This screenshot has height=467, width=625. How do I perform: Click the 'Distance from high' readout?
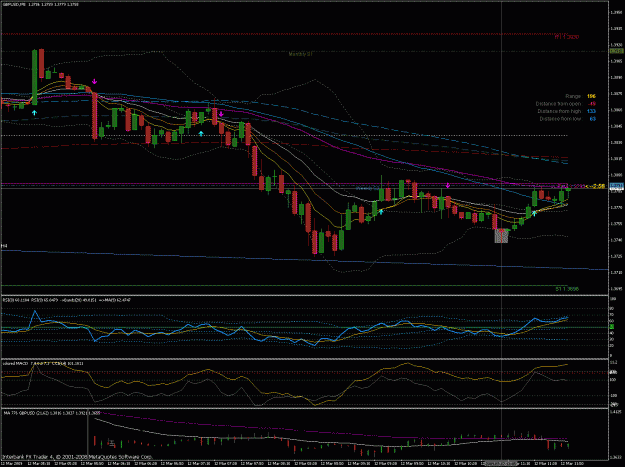coord(566,112)
